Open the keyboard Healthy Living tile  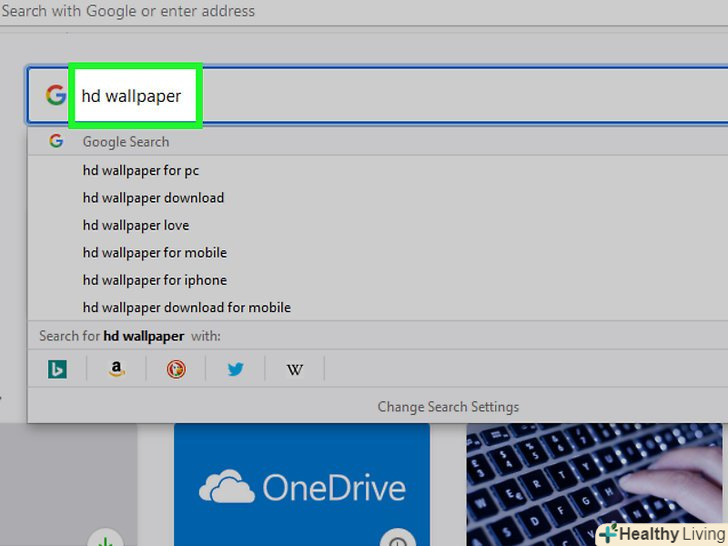click(594, 484)
